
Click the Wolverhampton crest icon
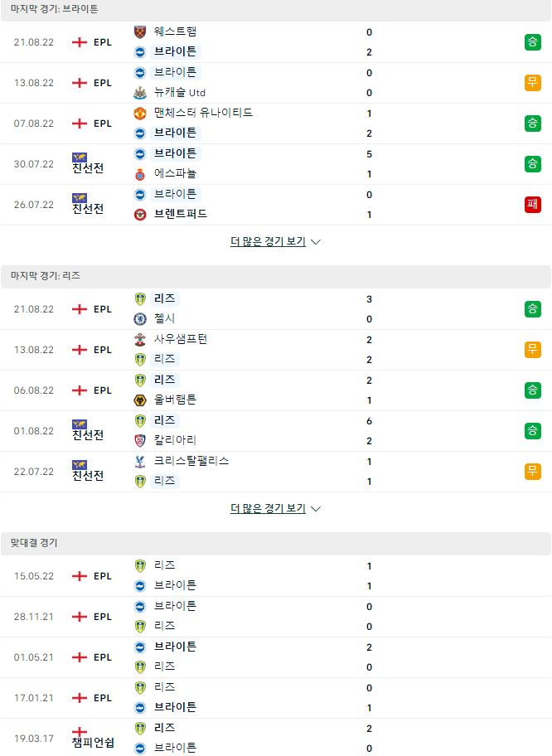point(140,400)
